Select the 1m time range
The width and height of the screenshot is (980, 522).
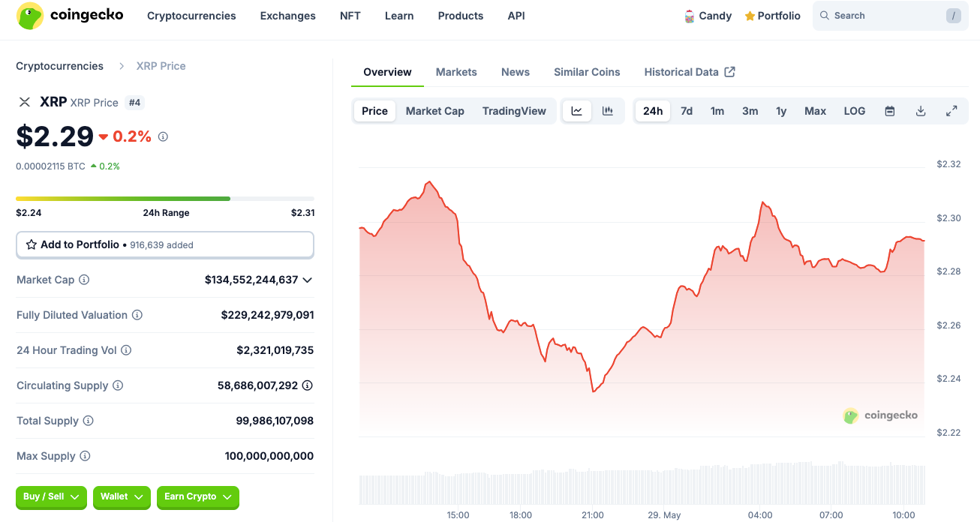[717, 111]
